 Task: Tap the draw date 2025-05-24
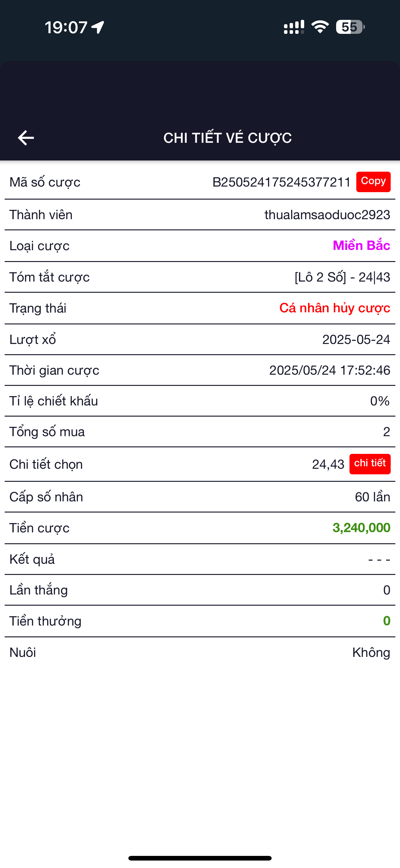pos(356,339)
